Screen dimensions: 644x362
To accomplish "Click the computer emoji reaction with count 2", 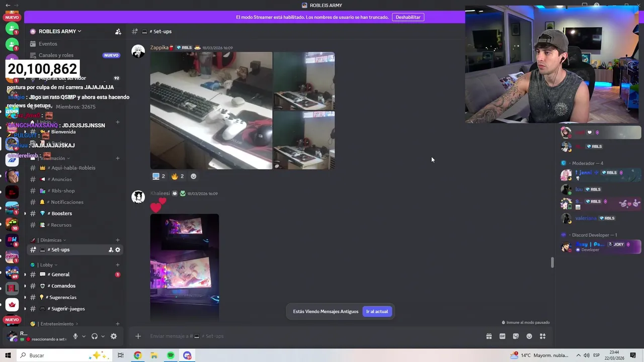I will [158, 176].
